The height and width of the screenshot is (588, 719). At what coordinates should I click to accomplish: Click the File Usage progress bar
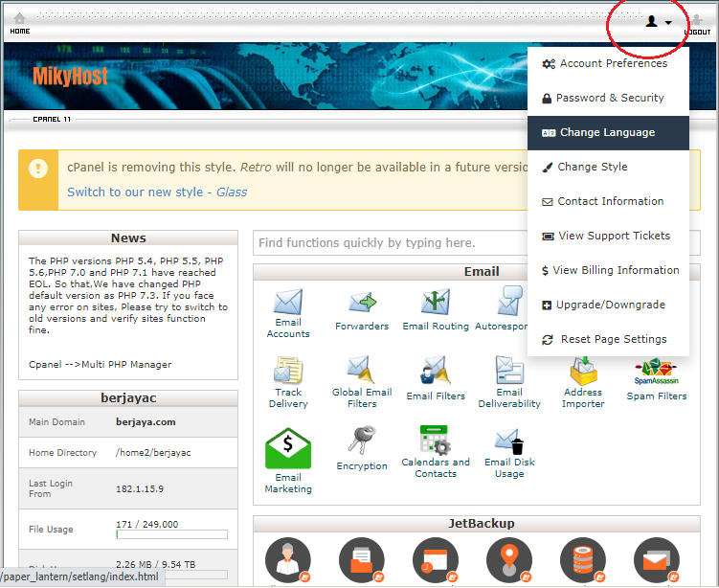172,534
